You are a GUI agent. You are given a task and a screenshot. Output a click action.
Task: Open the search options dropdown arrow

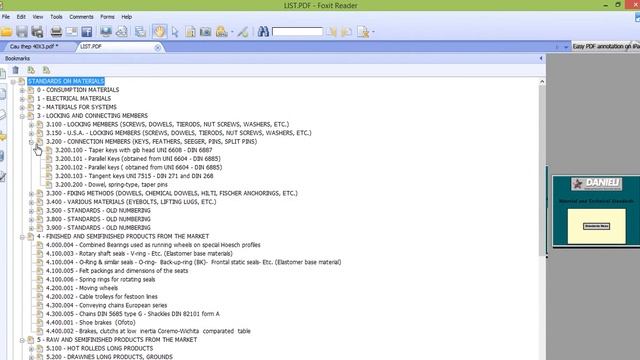(x=373, y=32)
